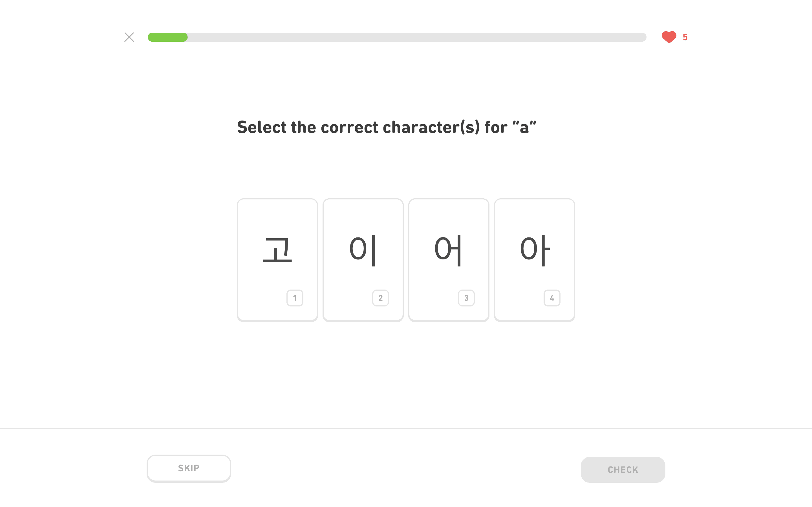Click the word "Select" in the question heading
Image resolution: width=812 pixels, height=507 pixels.
click(262, 127)
